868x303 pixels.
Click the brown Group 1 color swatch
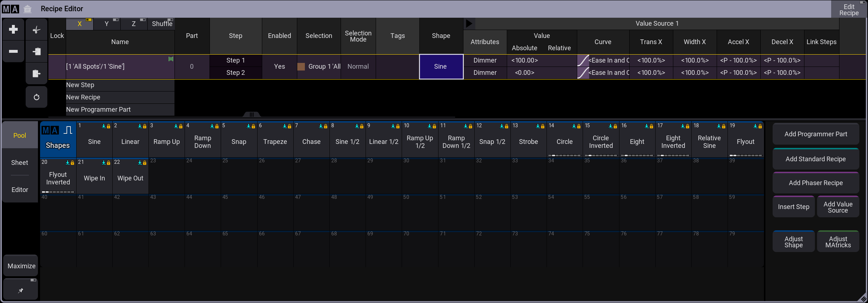click(301, 67)
